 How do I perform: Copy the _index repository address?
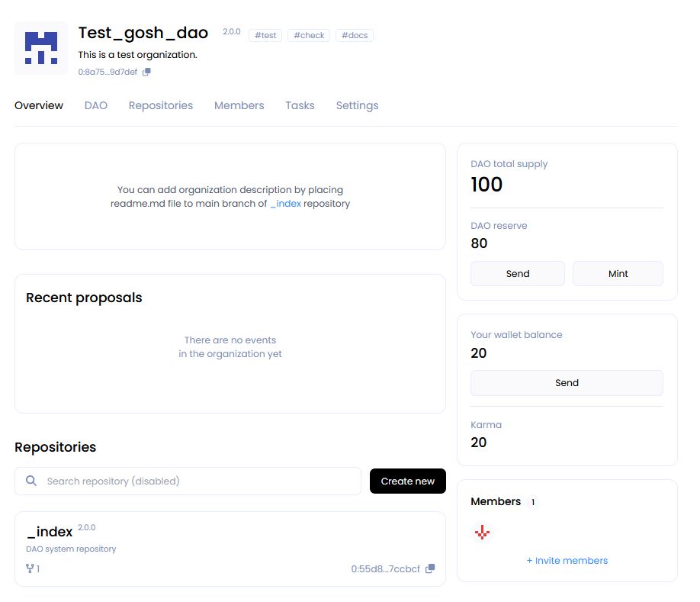click(x=430, y=568)
